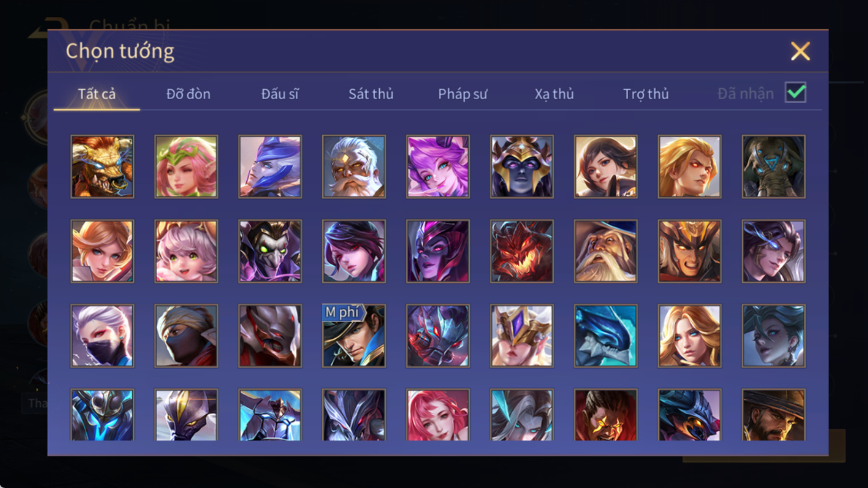Switch to the 'Đỡ đòn' tab
The image size is (868, 488).
click(x=188, y=94)
